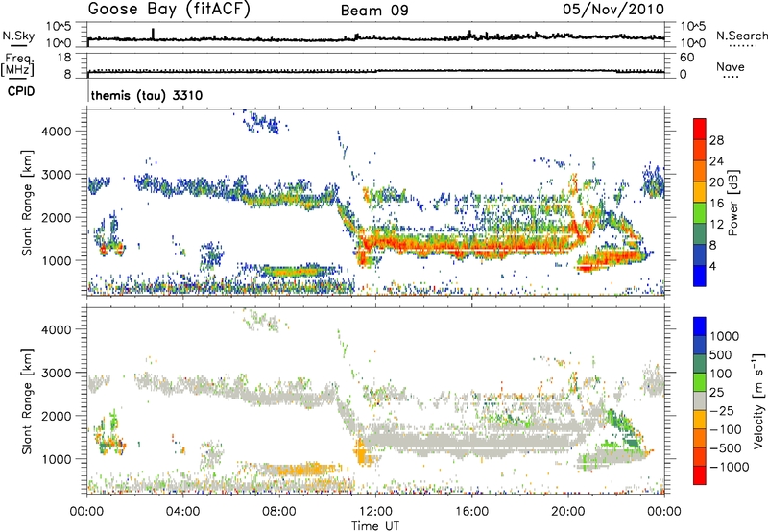Screen dimensions: 768x532
Task: Click the 'CPID' label
Action: pyautogui.click(x=21, y=91)
